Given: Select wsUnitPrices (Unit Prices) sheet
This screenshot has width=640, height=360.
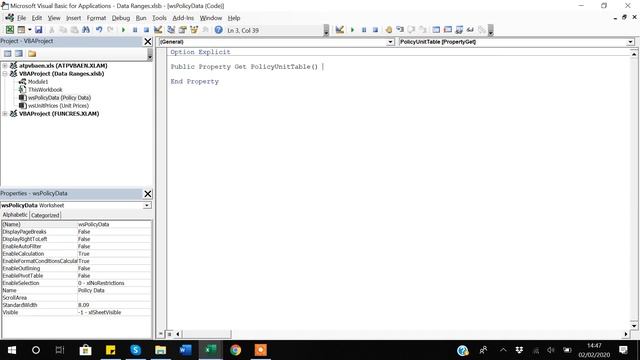Looking at the screenshot, I should [x=58, y=105].
